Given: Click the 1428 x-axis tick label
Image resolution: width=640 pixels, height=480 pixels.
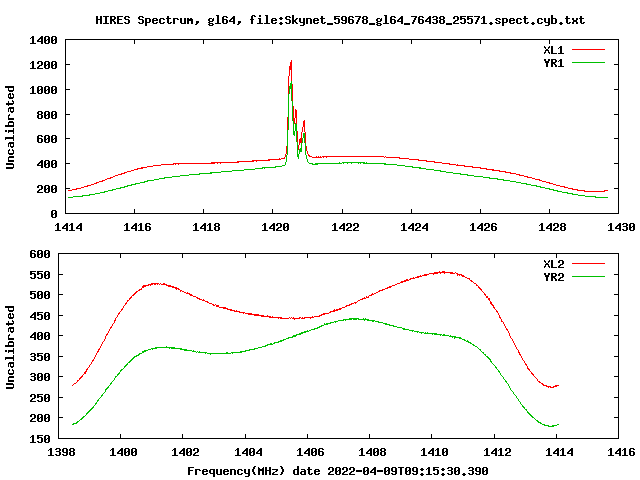Looking at the screenshot, I should coord(552,227).
